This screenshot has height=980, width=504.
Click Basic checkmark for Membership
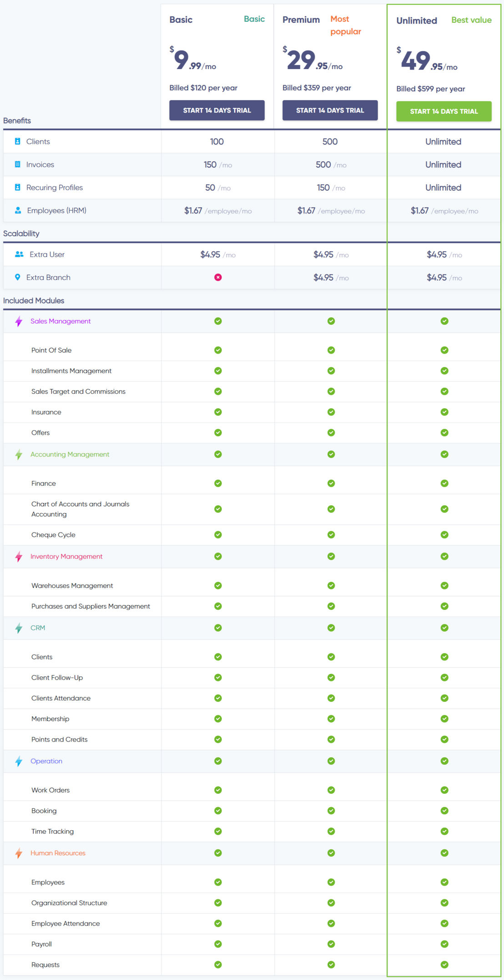218,719
